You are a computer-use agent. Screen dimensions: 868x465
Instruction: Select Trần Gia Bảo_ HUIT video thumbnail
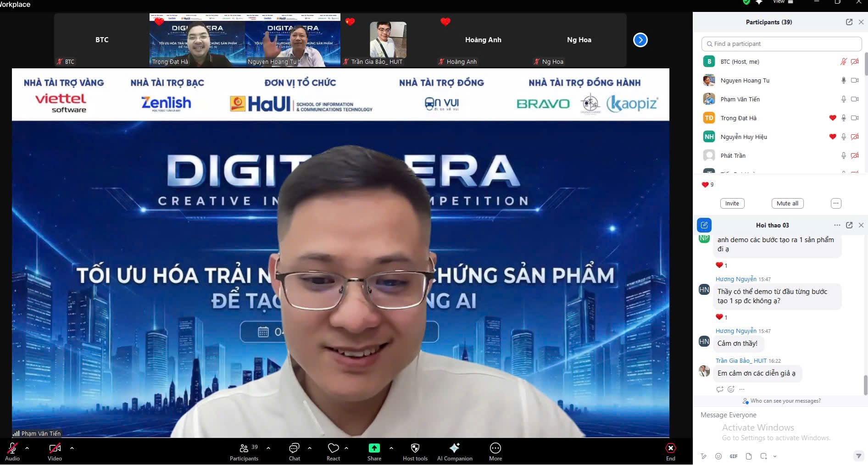(388, 40)
